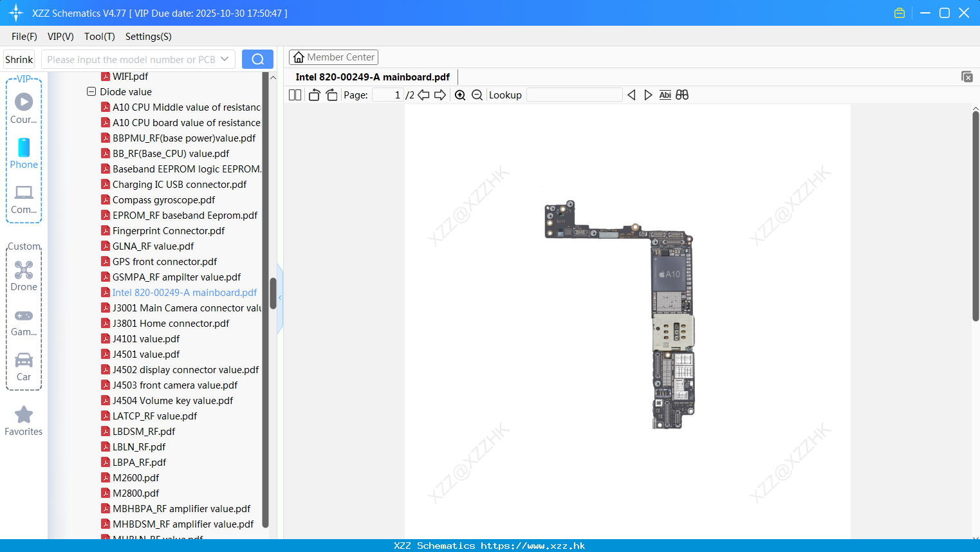Click the XZZ app logo

(x=16, y=13)
